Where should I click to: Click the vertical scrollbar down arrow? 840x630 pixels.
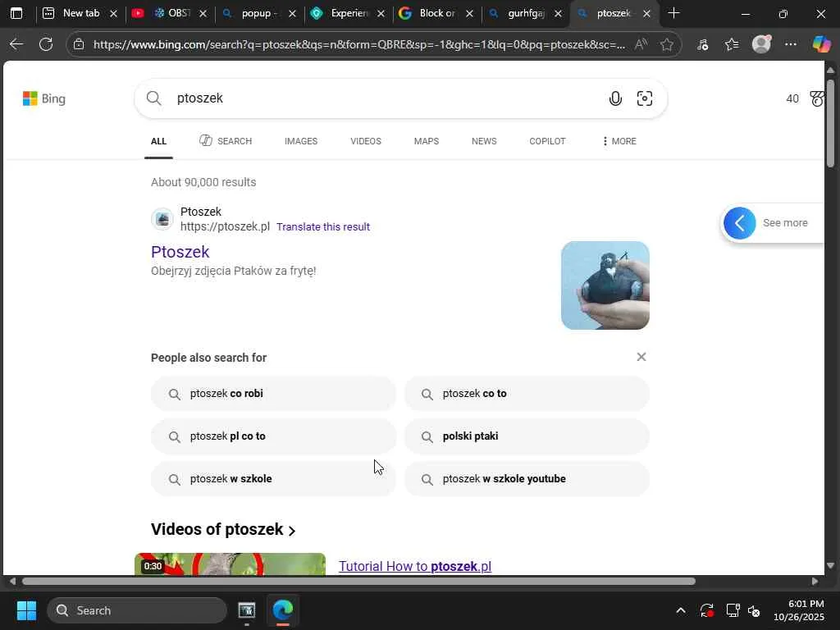(x=830, y=565)
